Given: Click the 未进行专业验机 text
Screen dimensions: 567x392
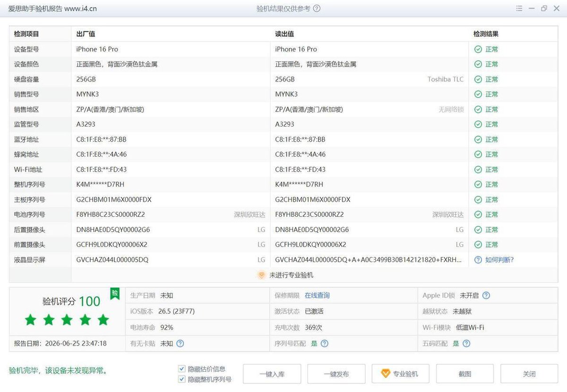Looking at the screenshot, I should coord(292,275).
